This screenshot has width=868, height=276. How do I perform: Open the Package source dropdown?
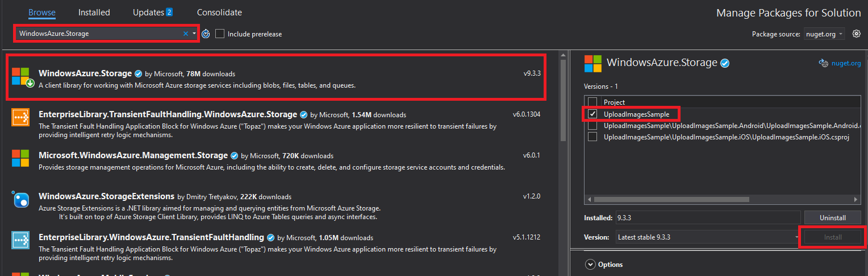click(x=824, y=34)
